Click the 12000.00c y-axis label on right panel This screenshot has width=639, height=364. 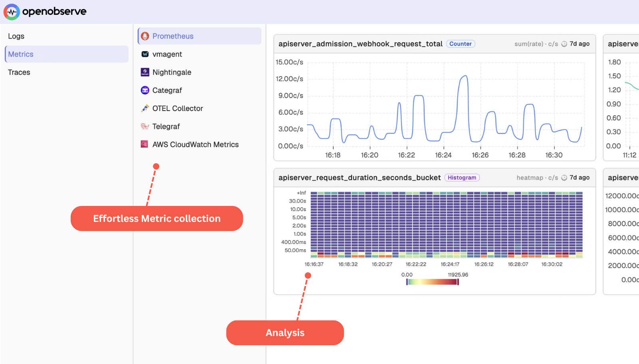pyautogui.click(x=622, y=196)
